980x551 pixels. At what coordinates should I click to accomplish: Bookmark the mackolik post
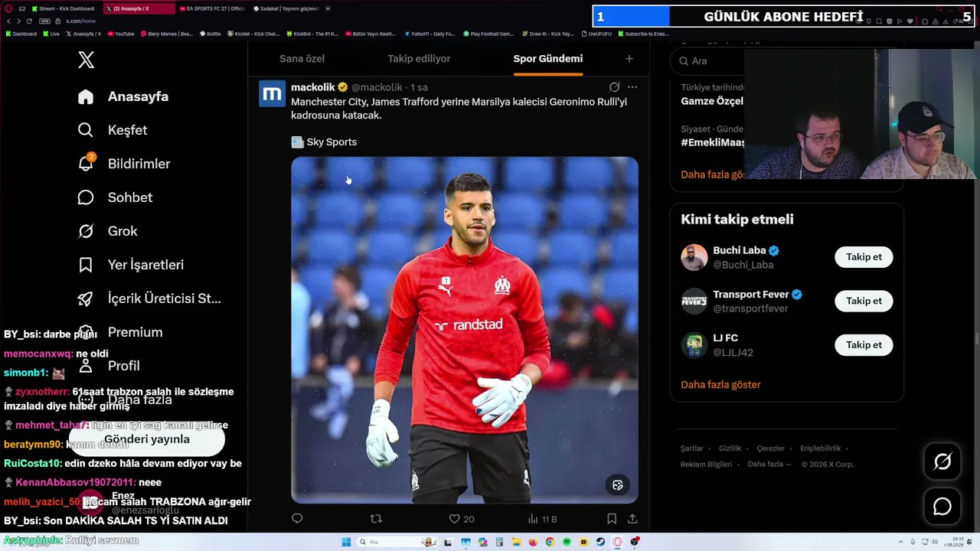coord(612,519)
